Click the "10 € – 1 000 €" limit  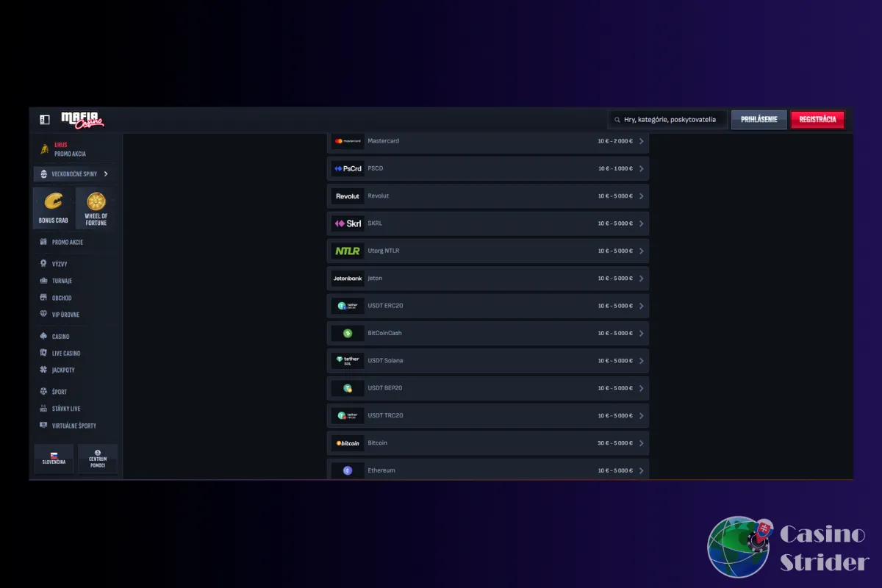coord(615,168)
